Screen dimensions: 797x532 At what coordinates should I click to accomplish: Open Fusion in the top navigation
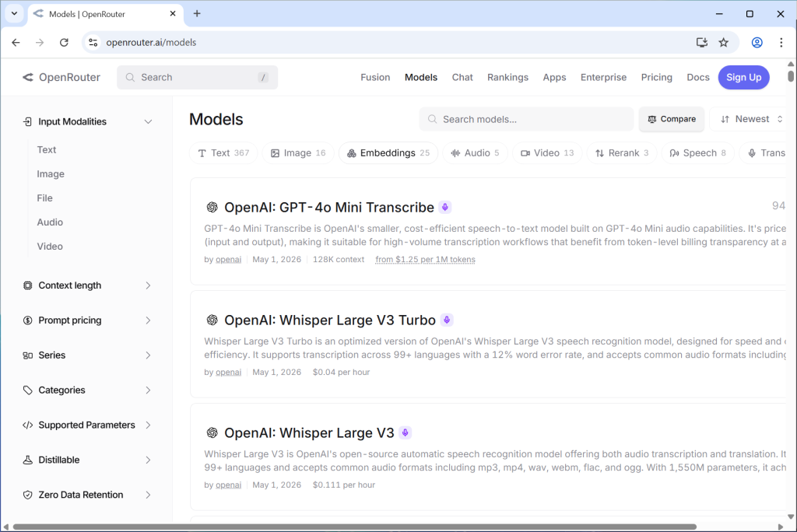[376, 77]
